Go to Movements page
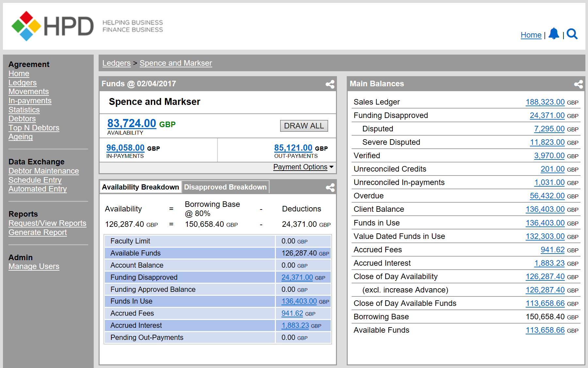588x368 pixels. (29, 92)
